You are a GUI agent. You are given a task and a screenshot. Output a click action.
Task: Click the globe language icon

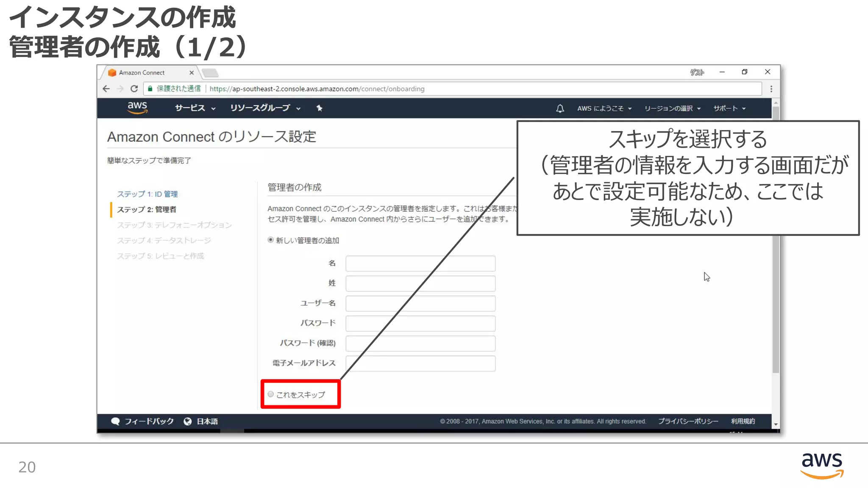187,421
